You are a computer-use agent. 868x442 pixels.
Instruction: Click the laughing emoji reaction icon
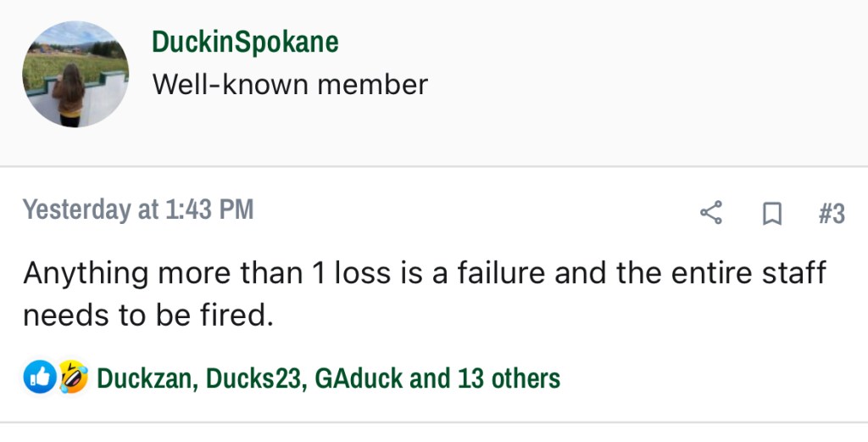coord(73,378)
